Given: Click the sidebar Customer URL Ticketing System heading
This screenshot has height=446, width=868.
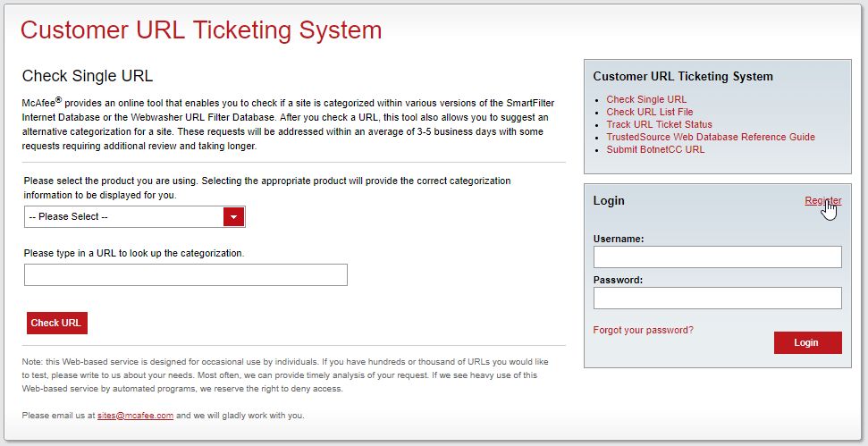Looking at the screenshot, I should coord(683,76).
